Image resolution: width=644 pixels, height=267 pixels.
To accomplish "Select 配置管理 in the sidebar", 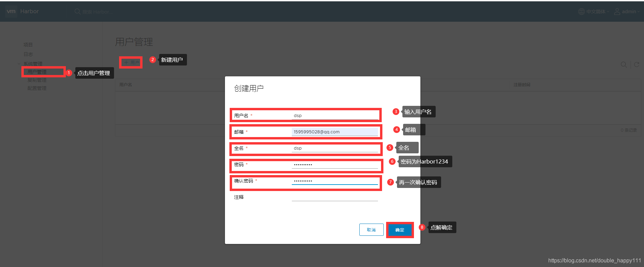I will point(37,88).
